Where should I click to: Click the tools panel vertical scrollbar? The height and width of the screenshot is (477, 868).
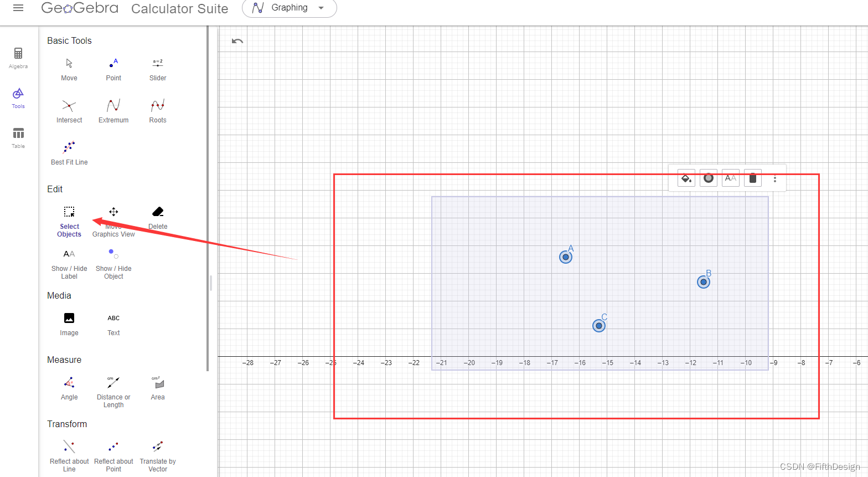point(208,199)
